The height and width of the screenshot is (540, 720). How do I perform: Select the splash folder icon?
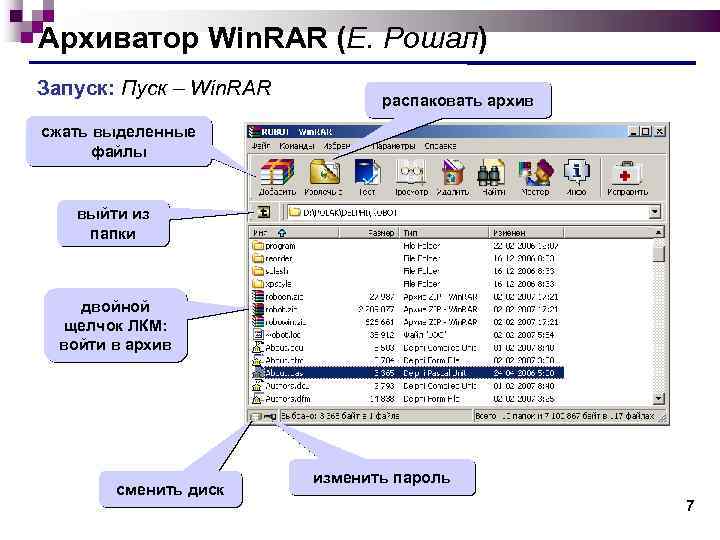click(x=258, y=271)
